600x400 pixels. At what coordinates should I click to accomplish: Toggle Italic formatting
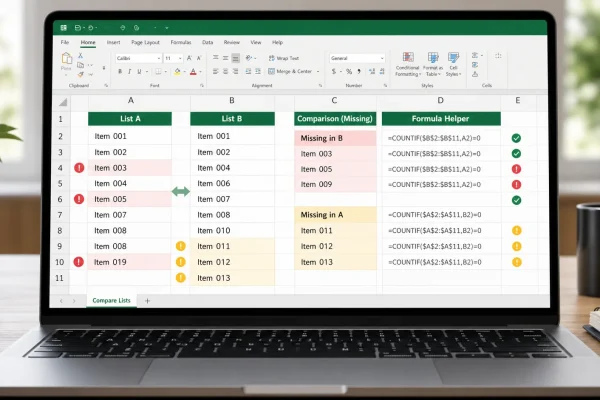(x=129, y=72)
